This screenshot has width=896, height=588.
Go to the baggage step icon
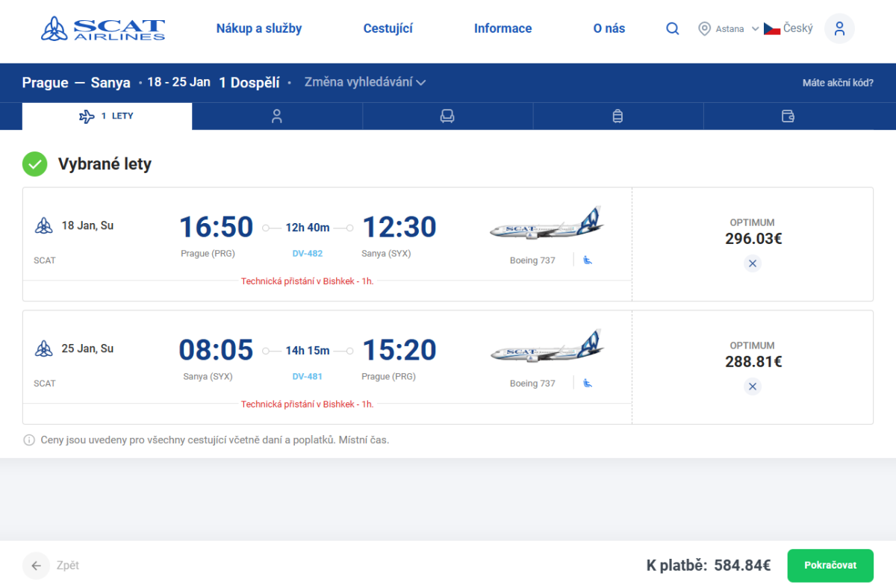[x=617, y=116]
